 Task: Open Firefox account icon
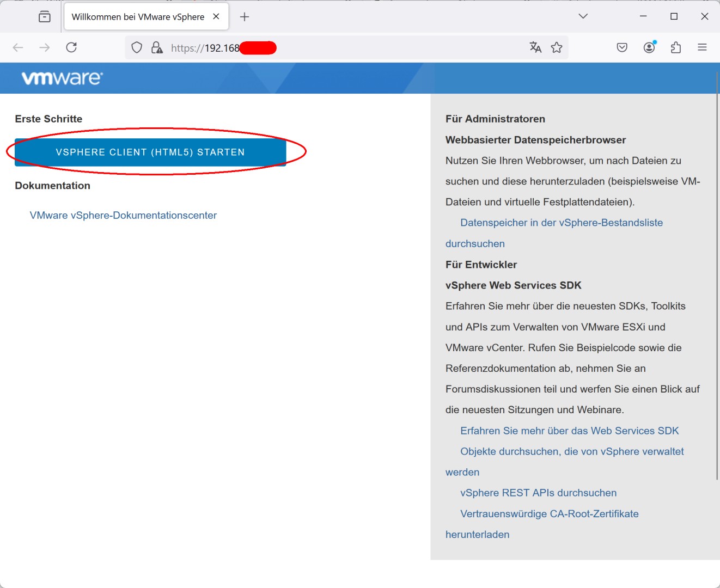(649, 47)
